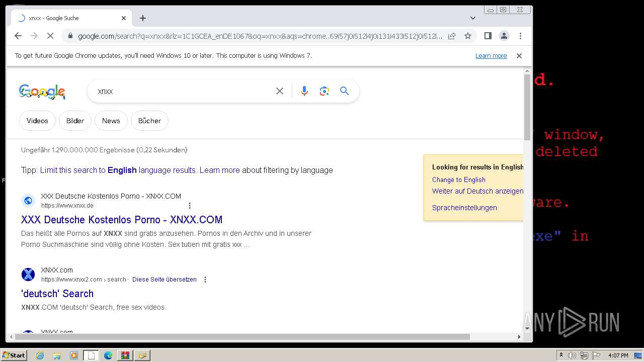Open Chrome's three-dot menu

click(520, 36)
